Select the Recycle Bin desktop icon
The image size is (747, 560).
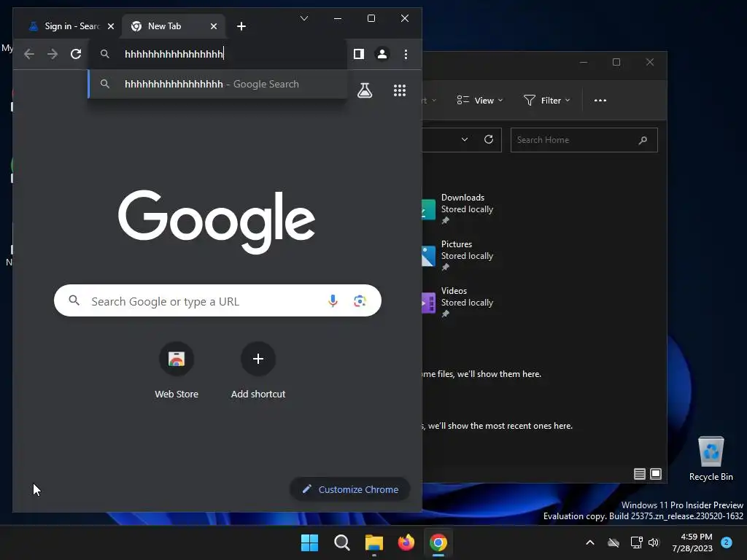coord(711,459)
